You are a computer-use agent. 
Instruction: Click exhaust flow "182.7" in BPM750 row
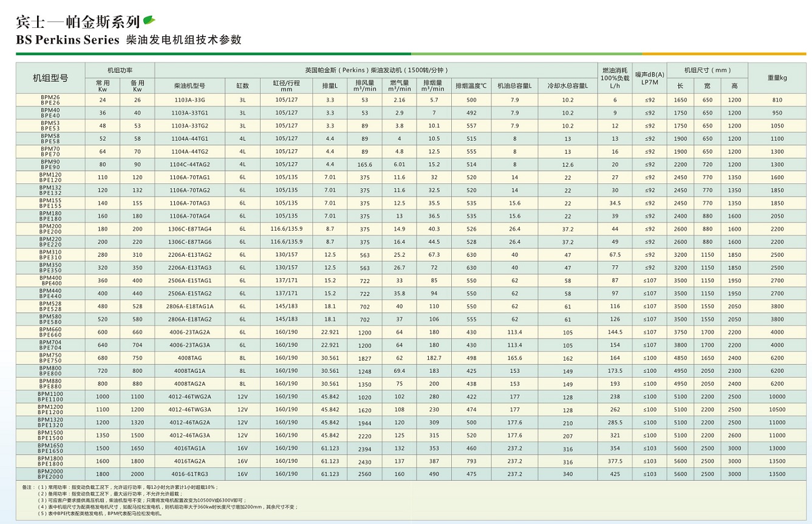434,358
